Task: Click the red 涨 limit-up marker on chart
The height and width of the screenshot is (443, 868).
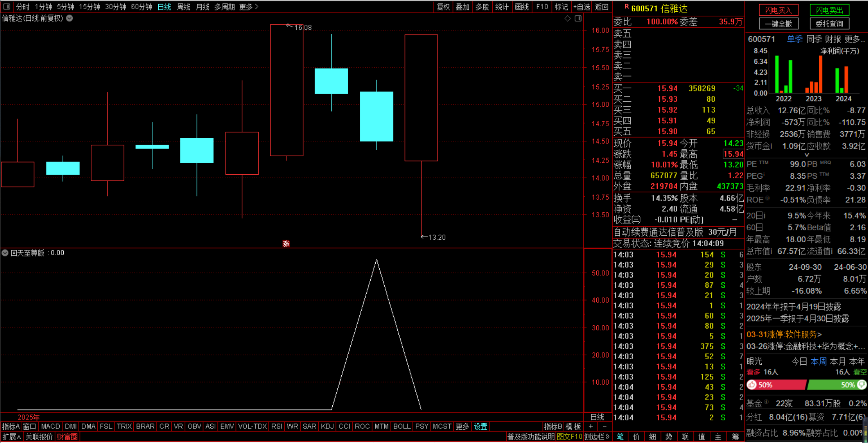Action: click(x=286, y=243)
